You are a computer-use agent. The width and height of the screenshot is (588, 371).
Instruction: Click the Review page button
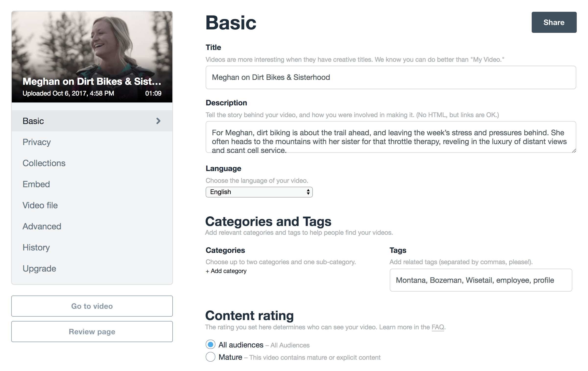pyautogui.click(x=92, y=332)
